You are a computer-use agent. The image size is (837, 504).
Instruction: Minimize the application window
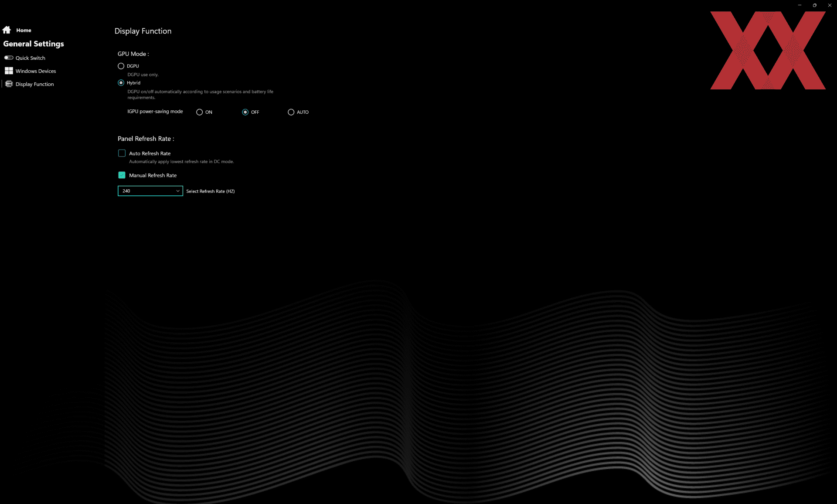click(x=800, y=5)
